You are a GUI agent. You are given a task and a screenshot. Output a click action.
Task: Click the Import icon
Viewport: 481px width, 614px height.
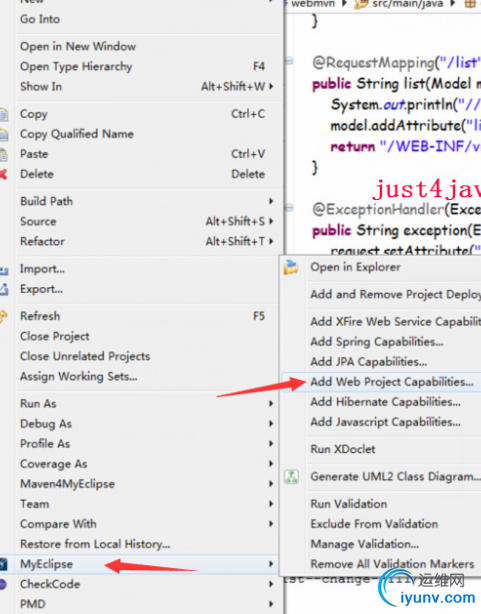coord(4,270)
